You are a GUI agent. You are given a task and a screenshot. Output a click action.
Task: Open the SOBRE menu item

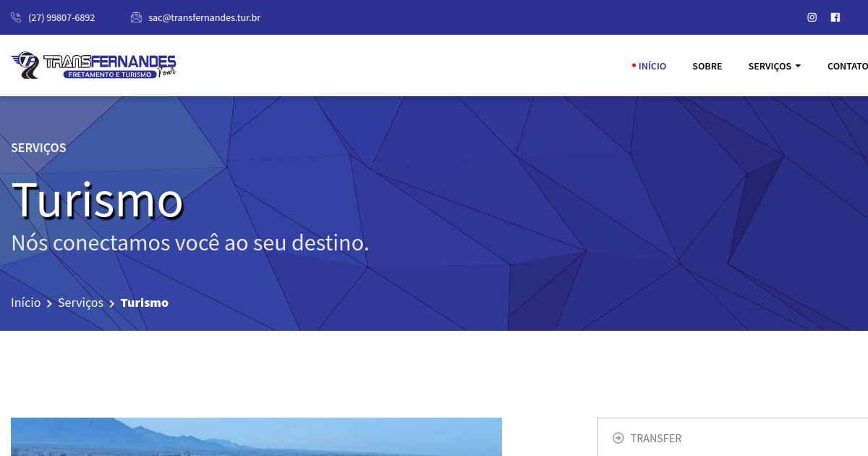coord(707,66)
